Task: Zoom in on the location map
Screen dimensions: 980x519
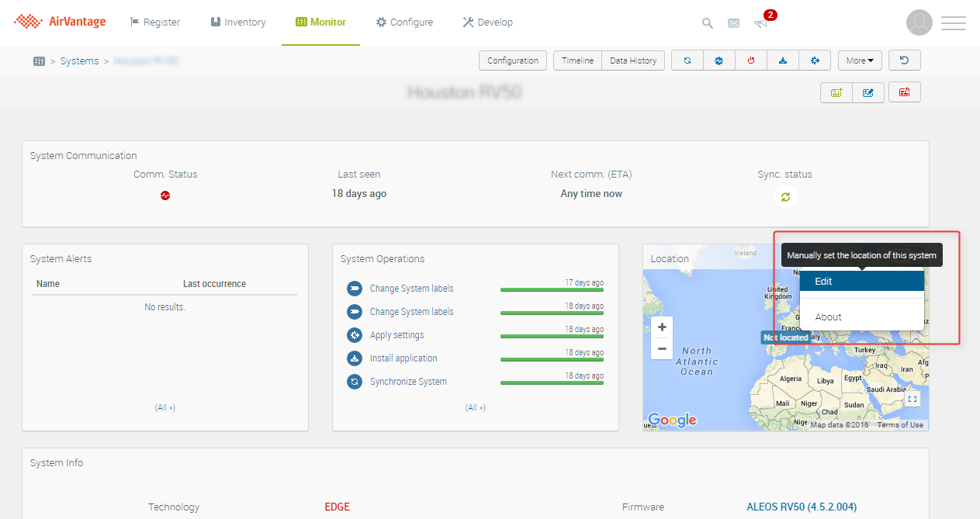Action: pos(662,327)
